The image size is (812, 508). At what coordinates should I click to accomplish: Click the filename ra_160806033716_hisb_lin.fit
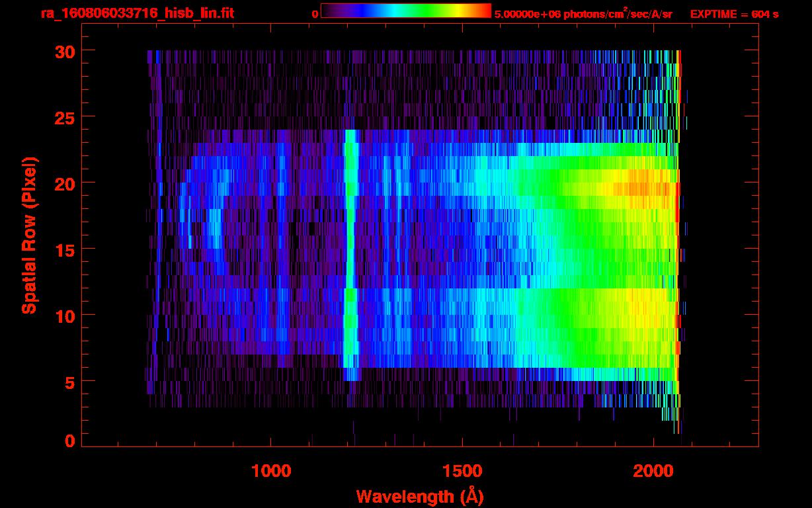tap(137, 13)
